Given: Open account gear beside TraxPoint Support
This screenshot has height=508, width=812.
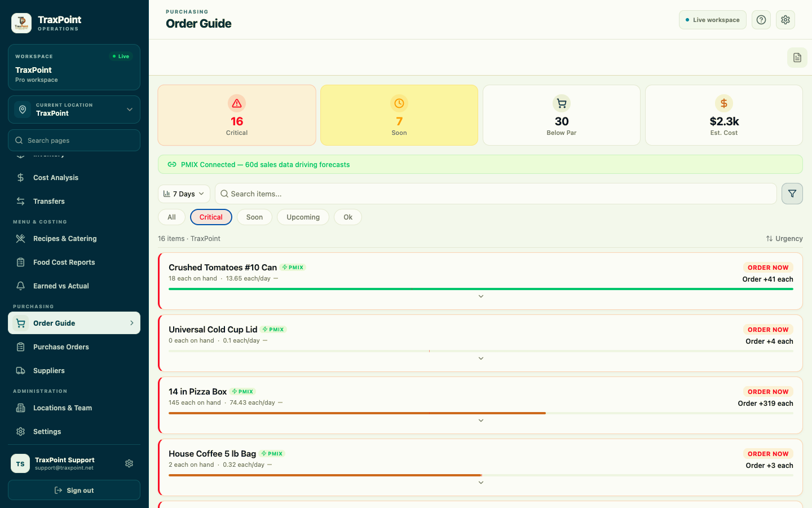Looking at the screenshot, I should tap(129, 463).
